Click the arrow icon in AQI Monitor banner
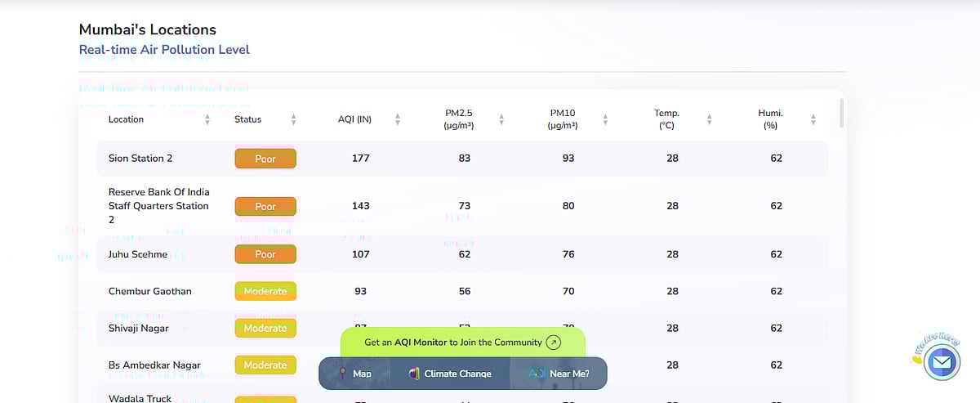980x403 pixels. pyautogui.click(x=554, y=343)
